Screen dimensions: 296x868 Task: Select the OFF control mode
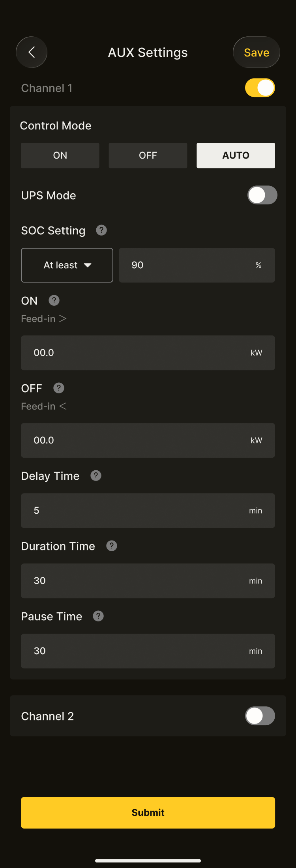[148, 155]
